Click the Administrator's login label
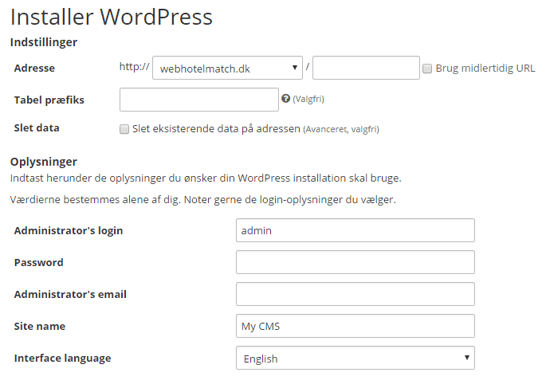The image size is (546, 392). pos(69,231)
